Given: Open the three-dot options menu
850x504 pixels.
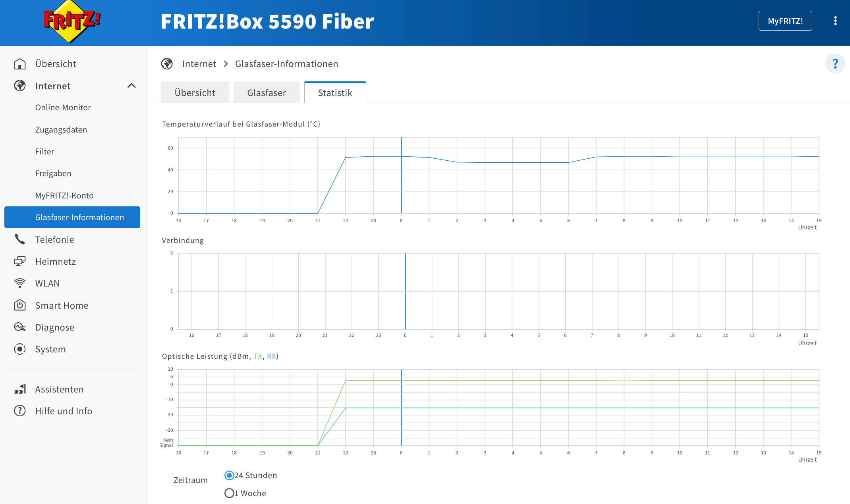Looking at the screenshot, I should [835, 21].
